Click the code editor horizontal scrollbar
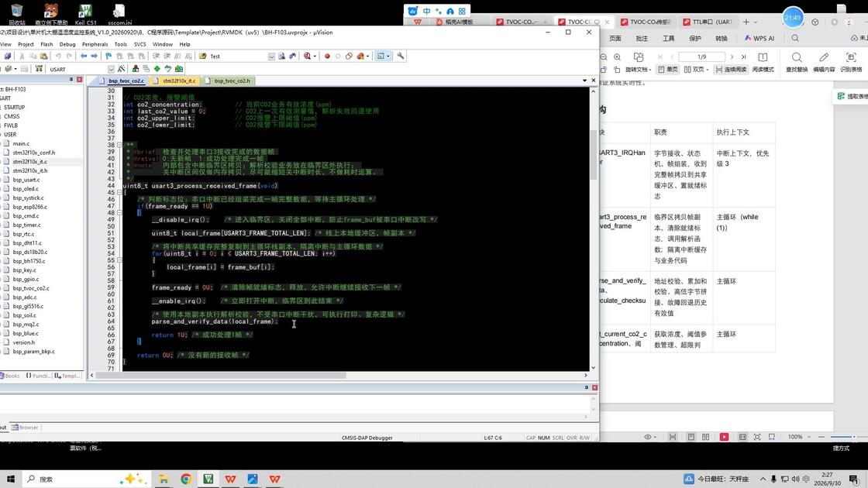This screenshot has height=488, width=868. click(222, 375)
